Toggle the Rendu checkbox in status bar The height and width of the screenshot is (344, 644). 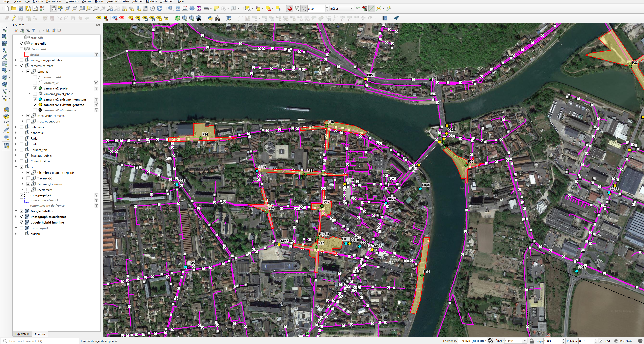(601, 341)
